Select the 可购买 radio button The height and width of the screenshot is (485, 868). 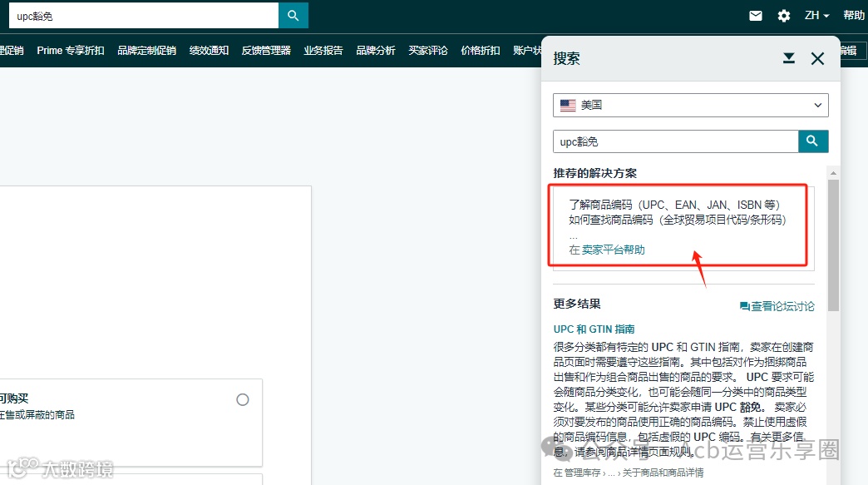(x=243, y=400)
